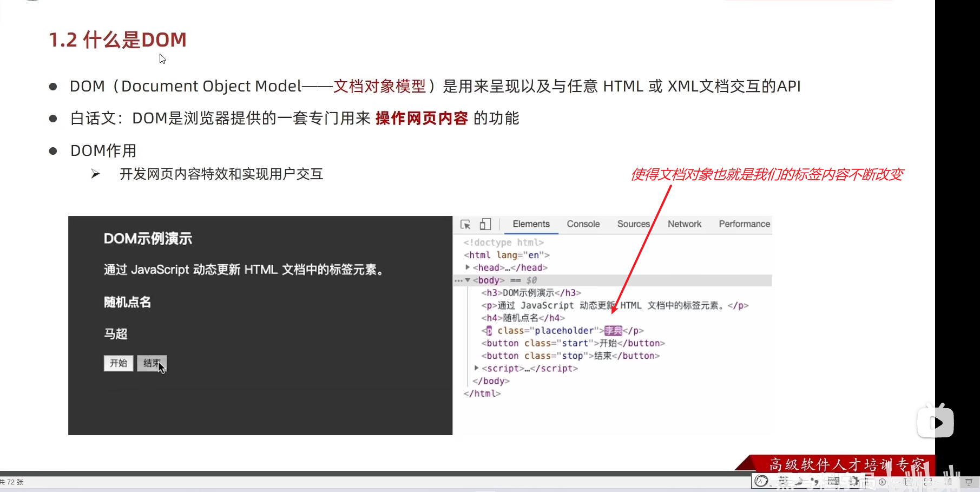Click the DevTools inspect element picker icon
Image resolution: width=980 pixels, height=492 pixels.
coord(465,224)
